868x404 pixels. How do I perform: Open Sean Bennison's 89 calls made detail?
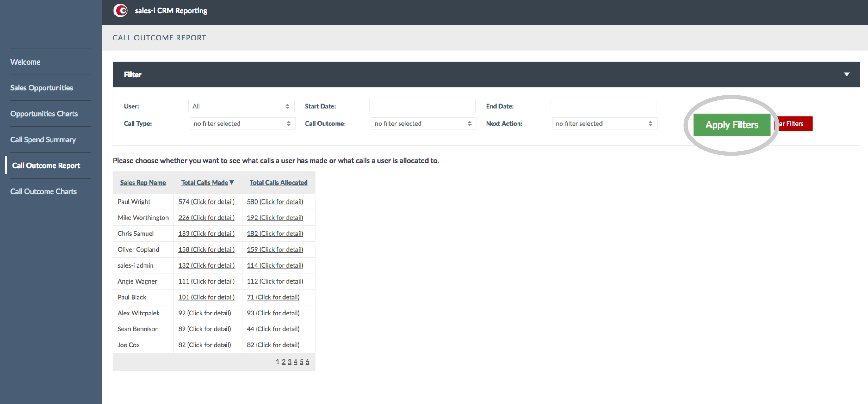(x=205, y=329)
